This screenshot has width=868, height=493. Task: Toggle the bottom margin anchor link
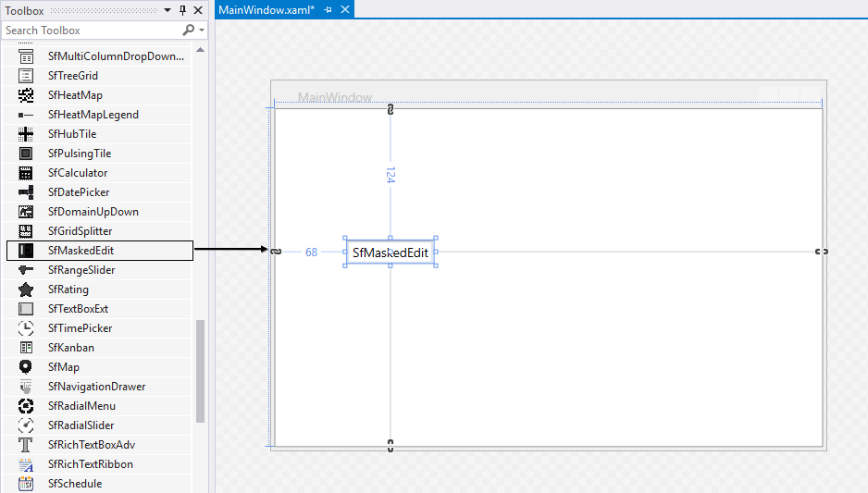391,446
